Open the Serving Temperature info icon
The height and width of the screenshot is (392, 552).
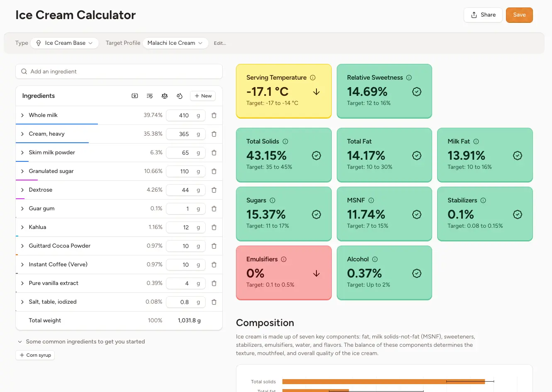[x=312, y=77]
